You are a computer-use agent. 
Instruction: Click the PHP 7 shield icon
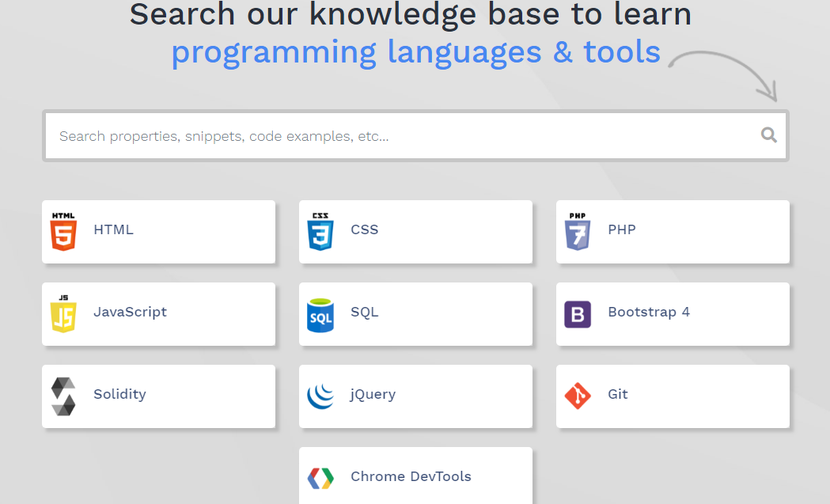pyautogui.click(x=578, y=231)
